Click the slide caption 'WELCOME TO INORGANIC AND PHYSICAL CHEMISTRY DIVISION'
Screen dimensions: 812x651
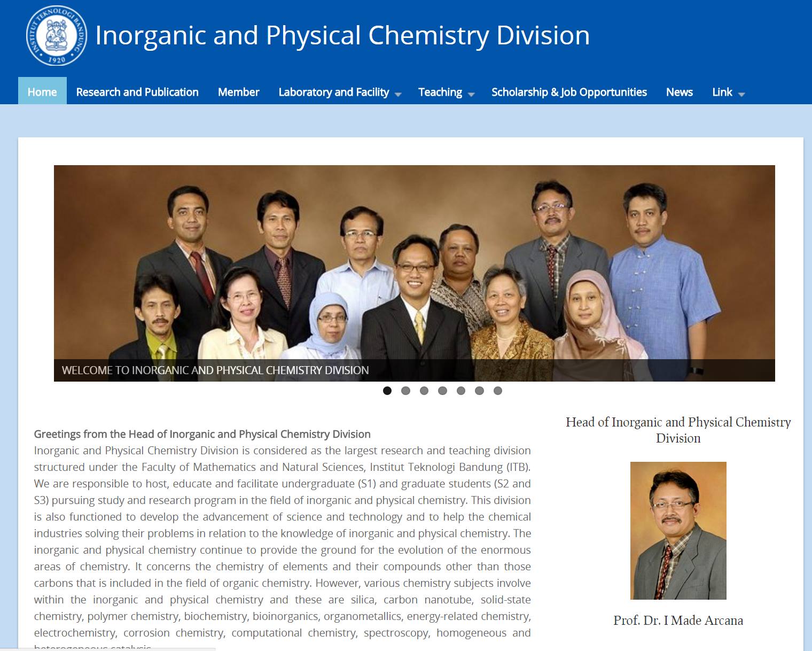click(x=215, y=370)
